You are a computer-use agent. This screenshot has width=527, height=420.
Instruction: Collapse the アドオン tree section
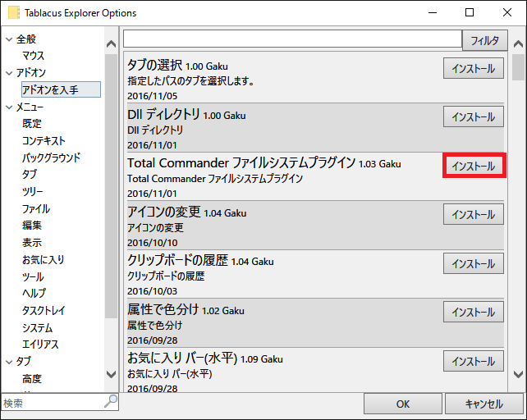[x=9, y=73]
